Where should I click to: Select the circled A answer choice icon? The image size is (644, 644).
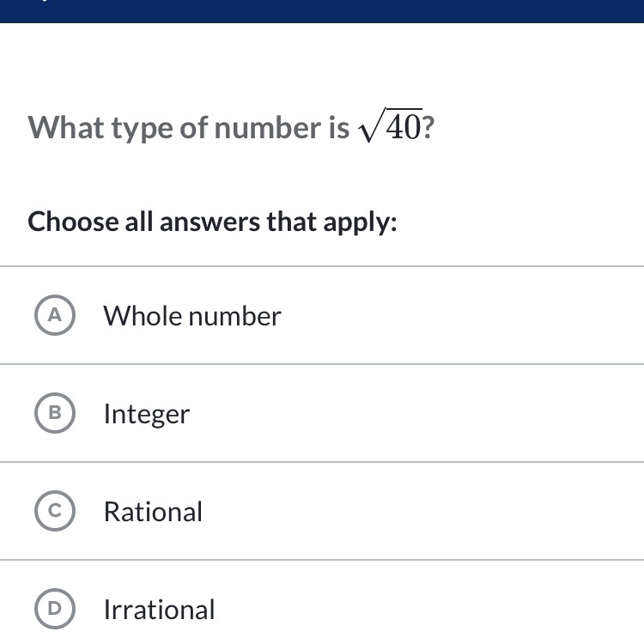(x=55, y=315)
